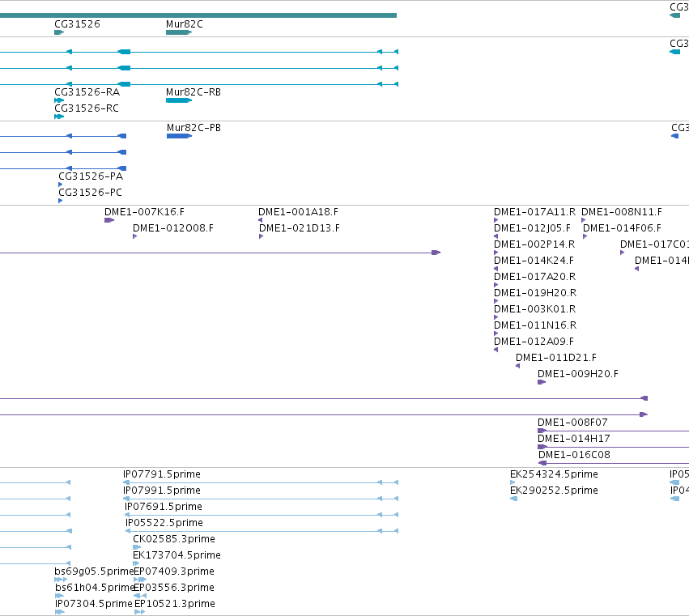Screen dimensions: 689x616
Task: Select the CG31526-RC transcript label
Action: click(x=87, y=108)
